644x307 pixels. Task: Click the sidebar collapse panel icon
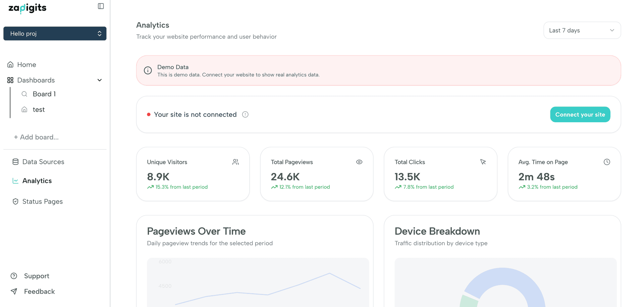100,6
